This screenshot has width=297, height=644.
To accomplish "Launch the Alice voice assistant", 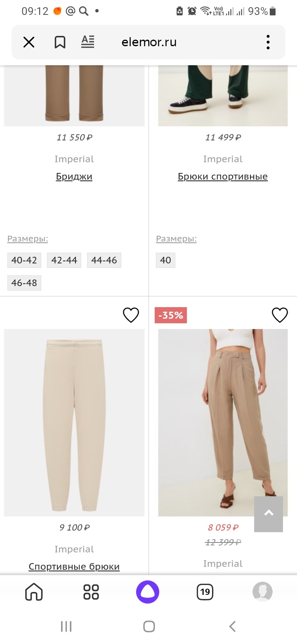I will coord(148,592).
